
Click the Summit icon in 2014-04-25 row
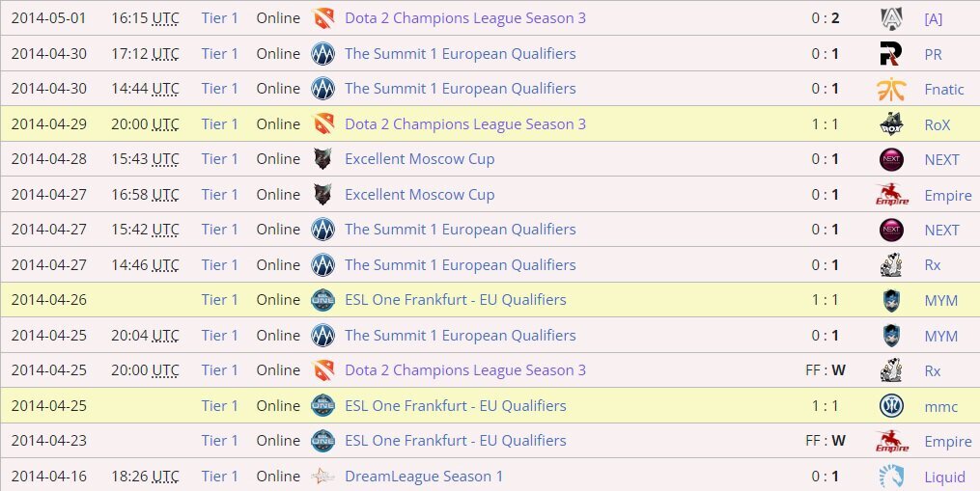pyautogui.click(x=323, y=335)
